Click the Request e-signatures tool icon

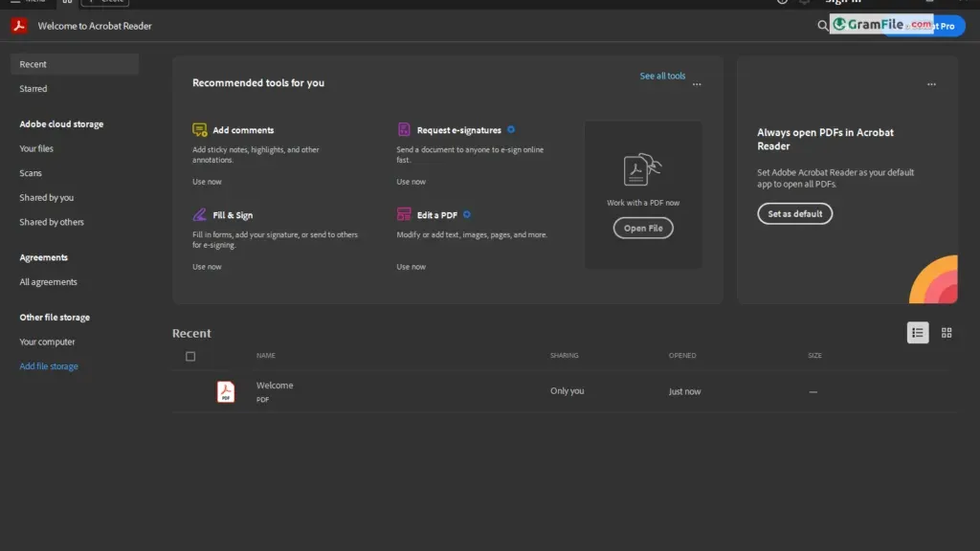click(404, 129)
